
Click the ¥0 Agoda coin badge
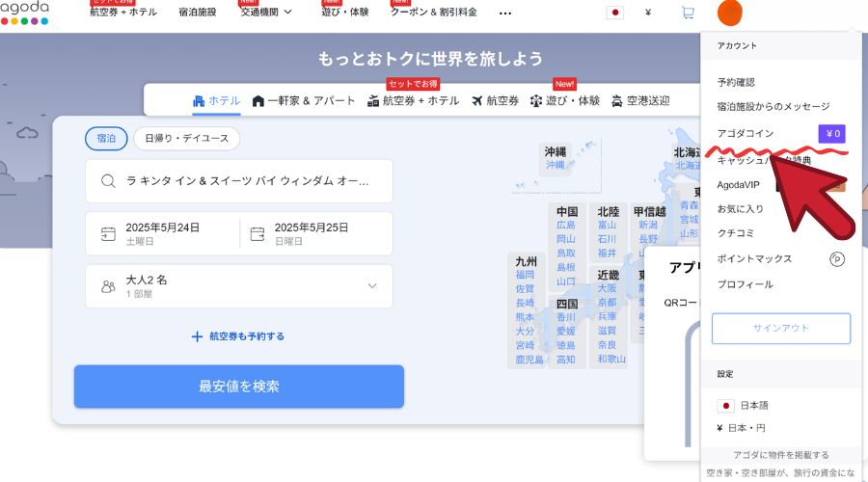point(832,133)
